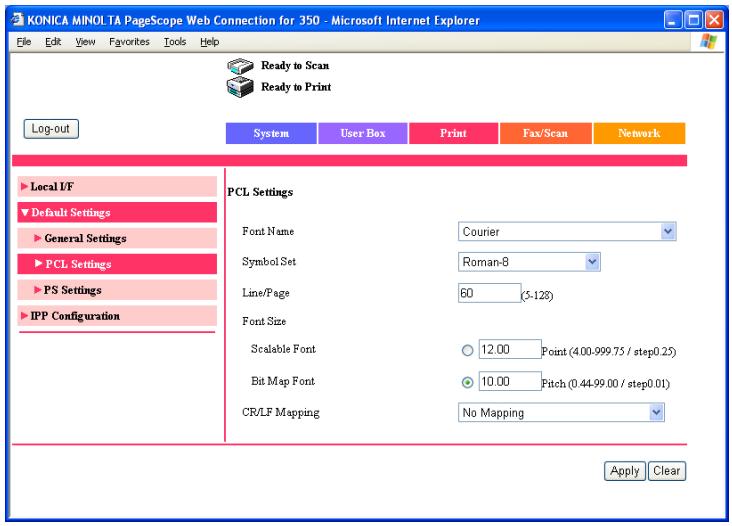
Task: Click the Font Name label
Action: tap(268, 231)
